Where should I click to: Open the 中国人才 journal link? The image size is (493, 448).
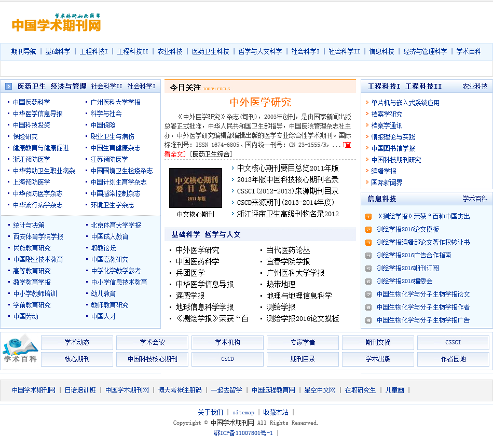click(103, 316)
